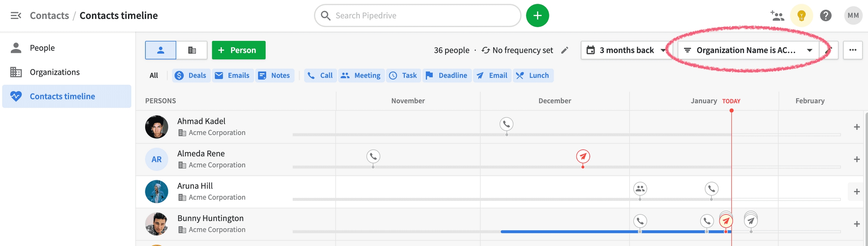Image resolution: width=868 pixels, height=246 pixels.
Task: Open Almeda Rene's November call marker
Action: pyautogui.click(x=373, y=156)
